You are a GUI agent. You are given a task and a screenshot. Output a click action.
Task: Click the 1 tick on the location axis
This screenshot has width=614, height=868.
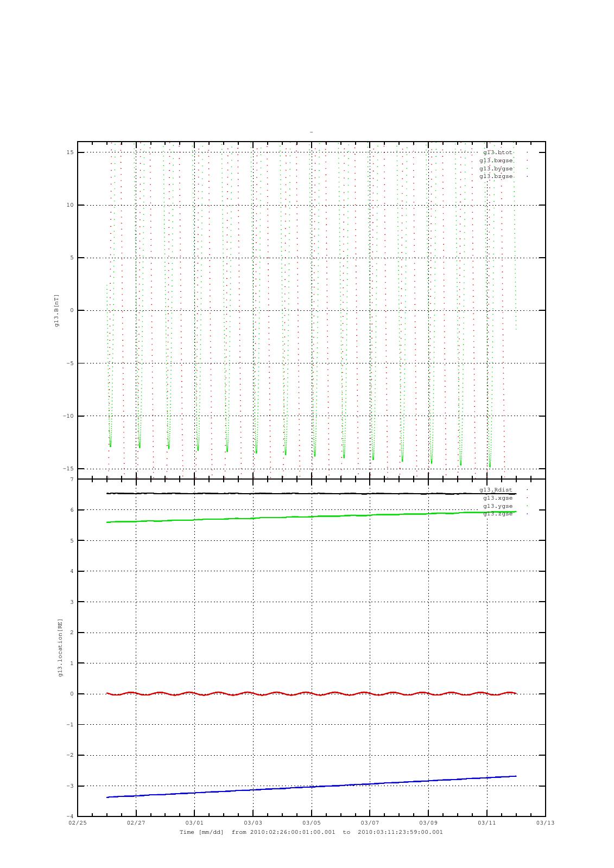tap(73, 663)
